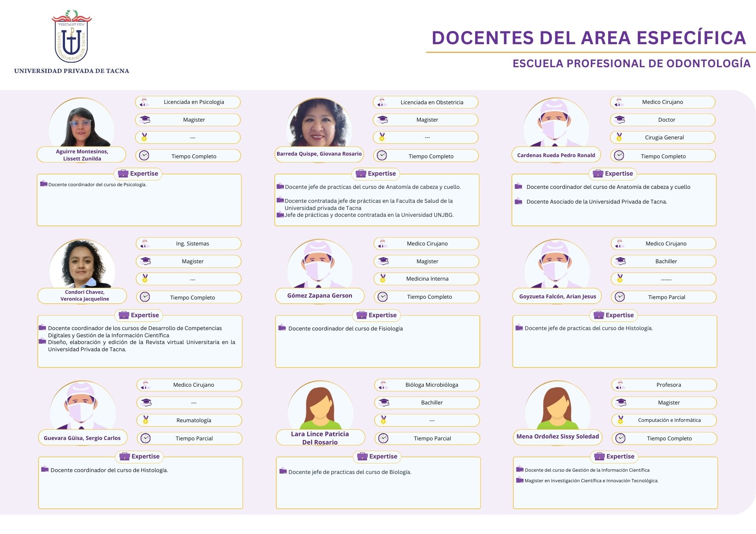Click profession icon beside Licenciada en Obstetricia

point(381,102)
